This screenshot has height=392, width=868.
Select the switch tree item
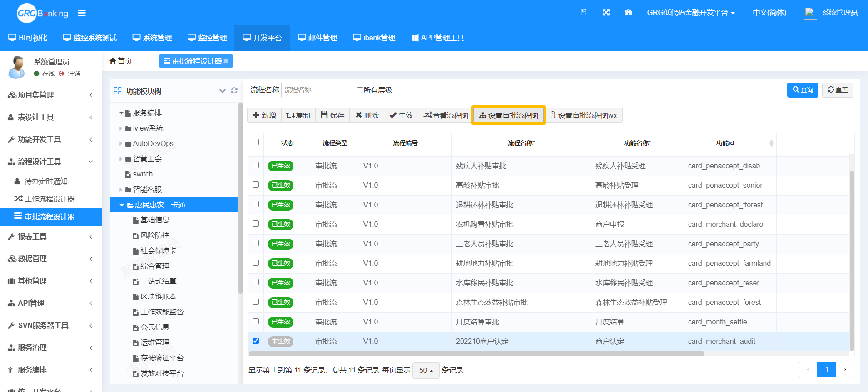coord(142,174)
